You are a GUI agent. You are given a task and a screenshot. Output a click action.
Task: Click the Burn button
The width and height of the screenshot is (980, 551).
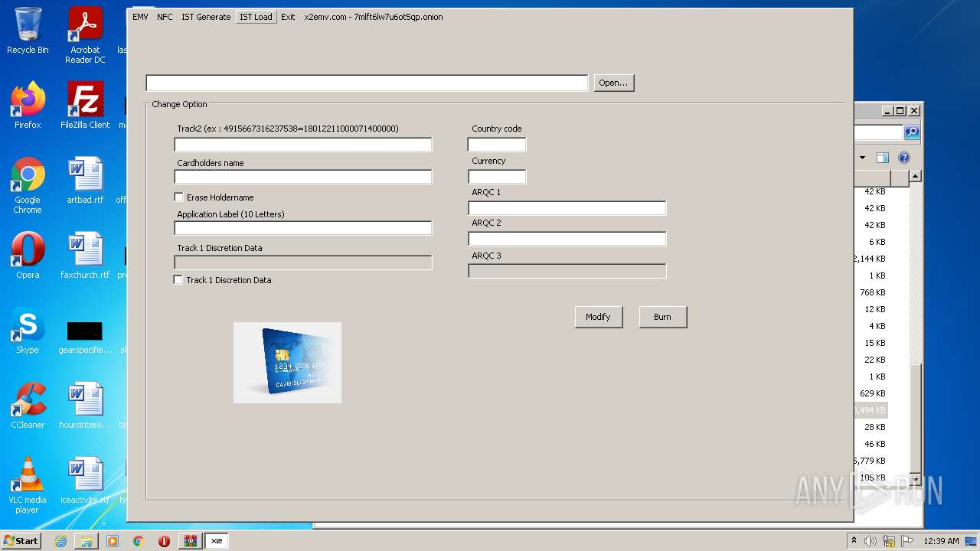point(662,317)
